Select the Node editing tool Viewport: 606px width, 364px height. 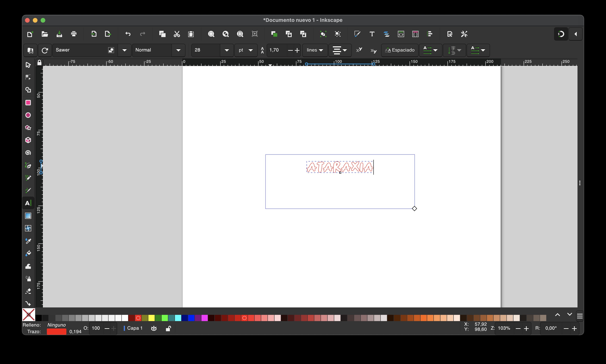coord(28,77)
